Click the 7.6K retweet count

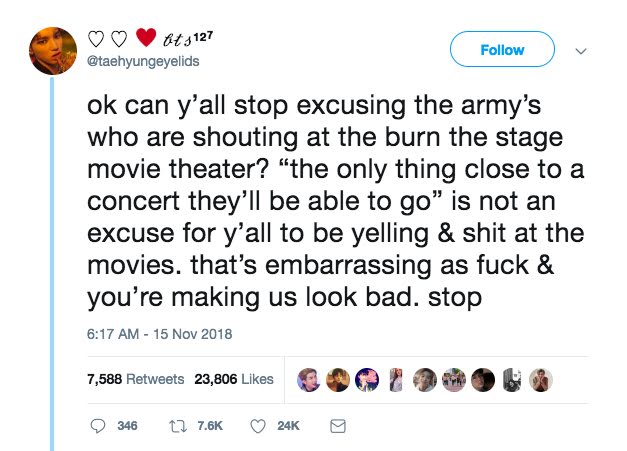(210, 426)
